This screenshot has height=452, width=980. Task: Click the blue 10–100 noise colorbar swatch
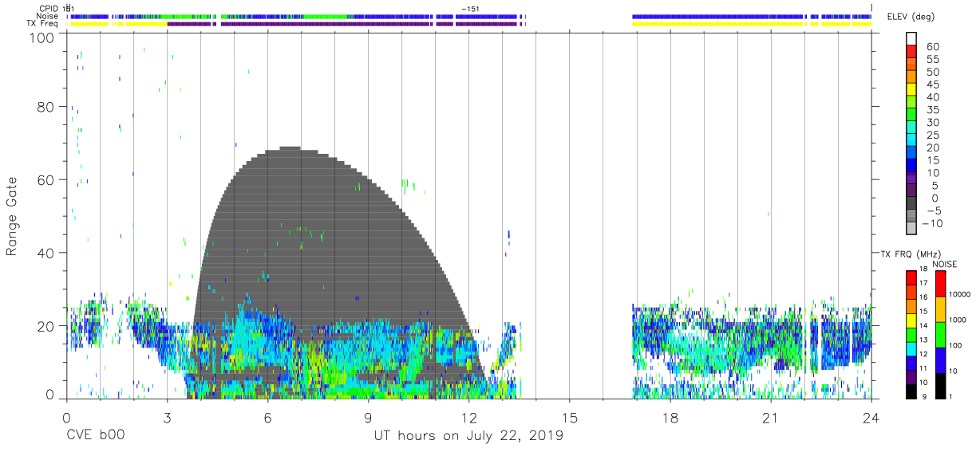pyautogui.click(x=940, y=360)
